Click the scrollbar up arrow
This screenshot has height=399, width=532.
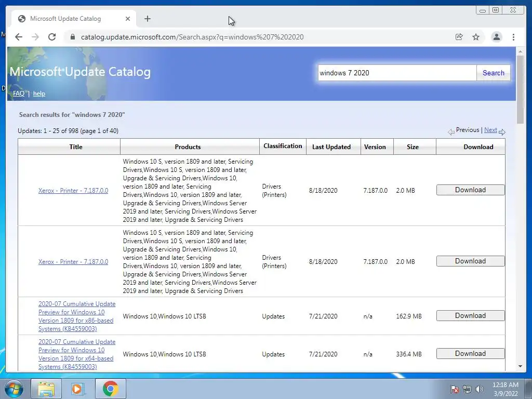pyautogui.click(x=520, y=51)
